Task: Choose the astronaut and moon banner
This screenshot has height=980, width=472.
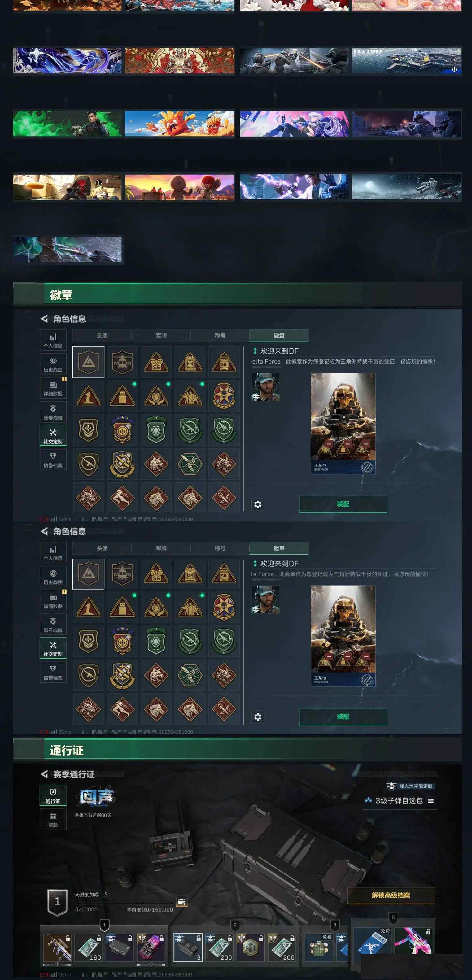Action: [x=407, y=187]
